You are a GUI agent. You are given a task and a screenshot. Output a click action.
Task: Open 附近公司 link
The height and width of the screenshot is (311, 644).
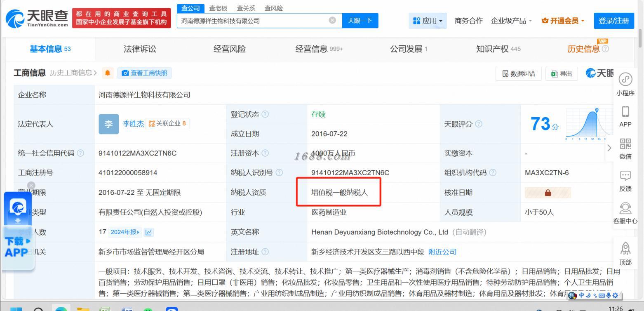[442, 252]
